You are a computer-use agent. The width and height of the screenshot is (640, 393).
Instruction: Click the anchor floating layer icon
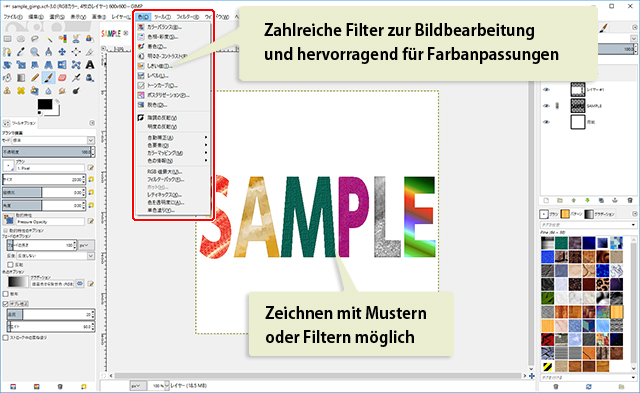tap(615, 200)
